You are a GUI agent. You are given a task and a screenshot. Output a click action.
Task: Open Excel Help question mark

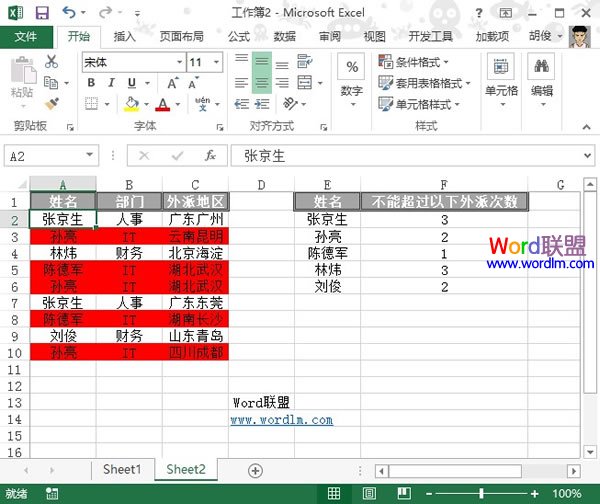coord(479,13)
